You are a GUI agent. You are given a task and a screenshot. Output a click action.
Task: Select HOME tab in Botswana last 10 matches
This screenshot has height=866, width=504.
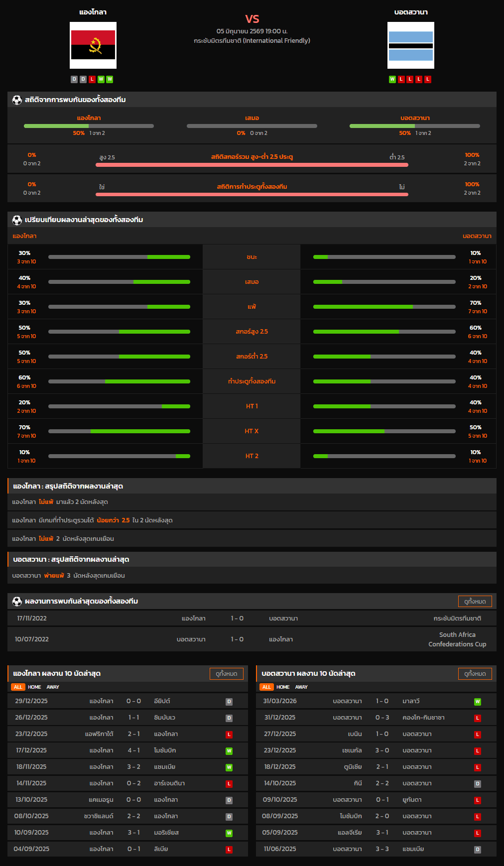pyautogui.click(x=283, y=687)
